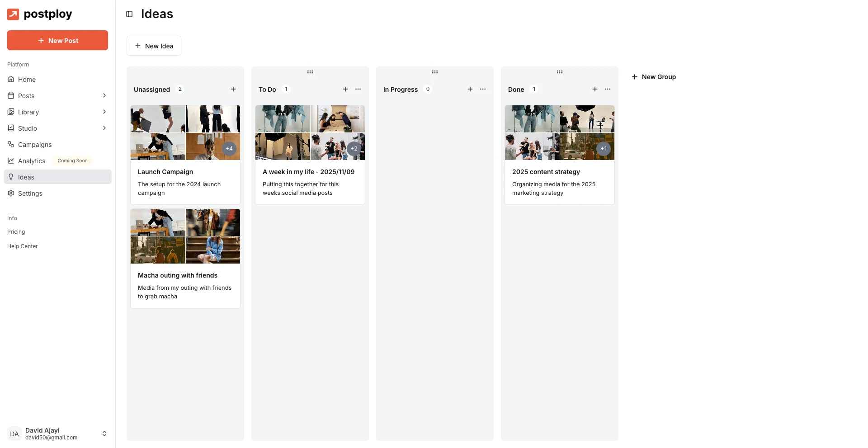Expand the Posts submenu chevron
The image size is (868, 448).
104,95
